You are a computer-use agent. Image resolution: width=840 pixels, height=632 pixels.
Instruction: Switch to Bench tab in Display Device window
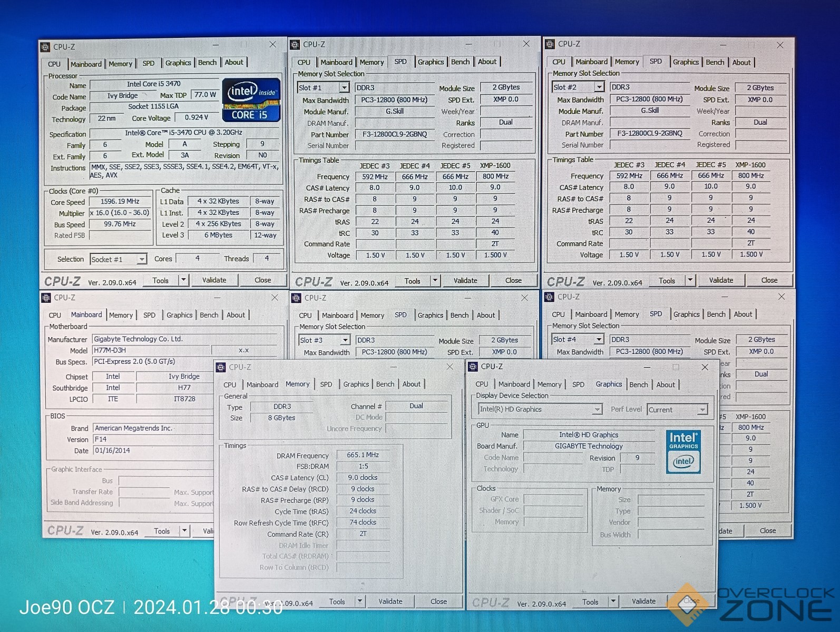click(x=638, y=384)
